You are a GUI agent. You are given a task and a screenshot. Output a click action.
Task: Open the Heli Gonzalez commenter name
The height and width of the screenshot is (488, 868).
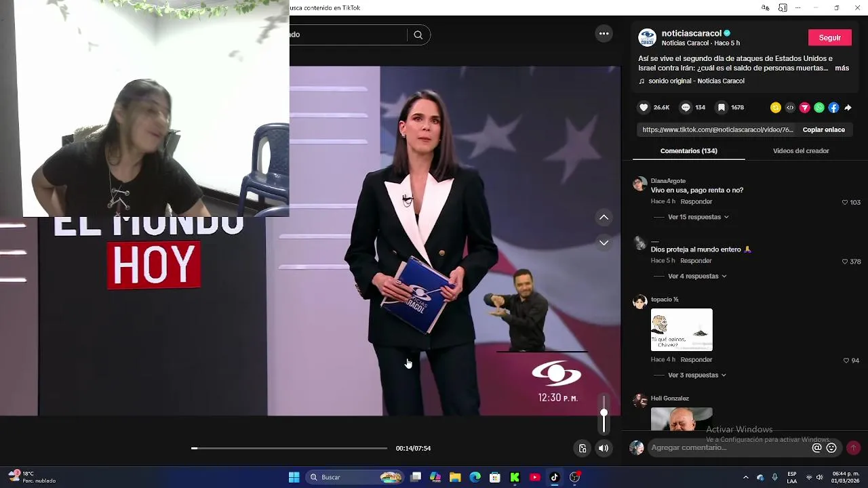pyautogui.click(x=669, y=399)
